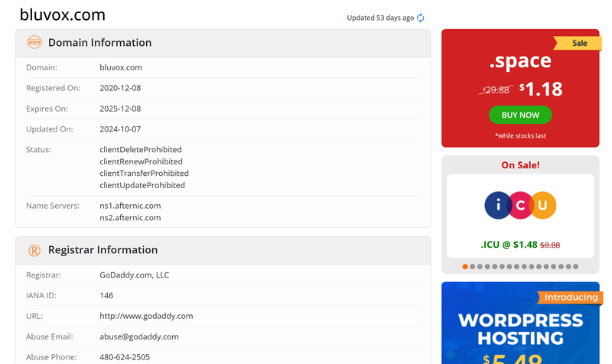Click name server ns2.afternic.com

pos(130,218)
